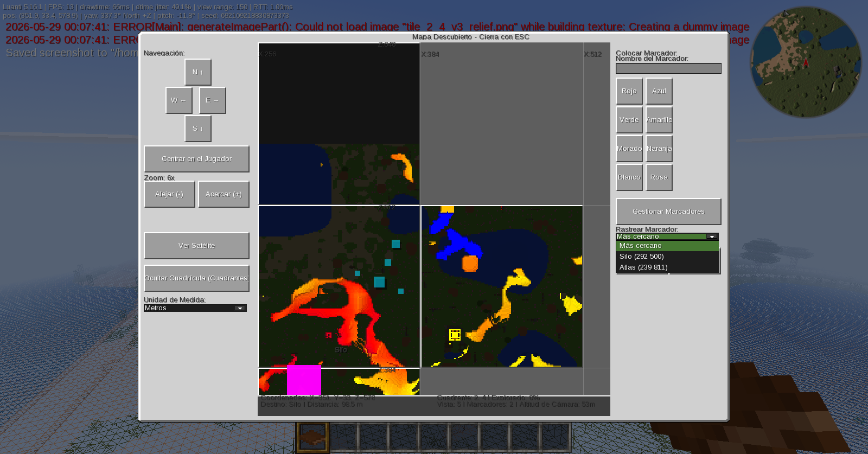Pick the Amarillo marker color
The image size is (868, 454).
659,120
